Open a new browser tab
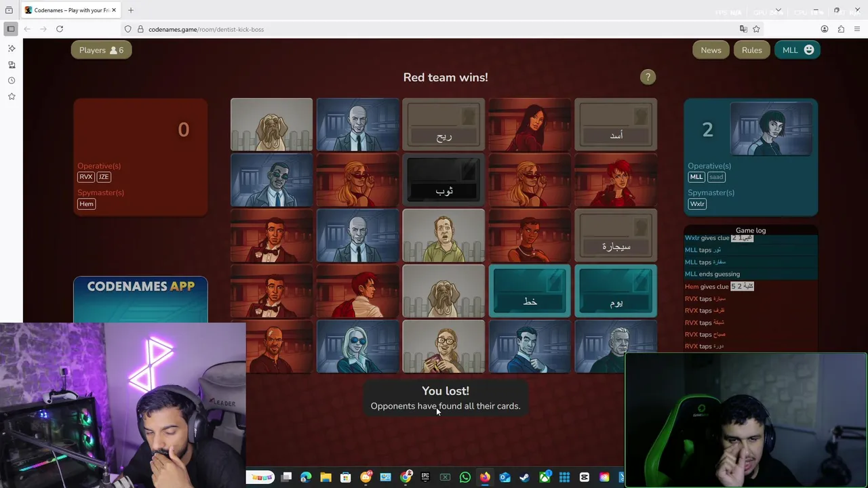868x488 pixels. (131, 10)
